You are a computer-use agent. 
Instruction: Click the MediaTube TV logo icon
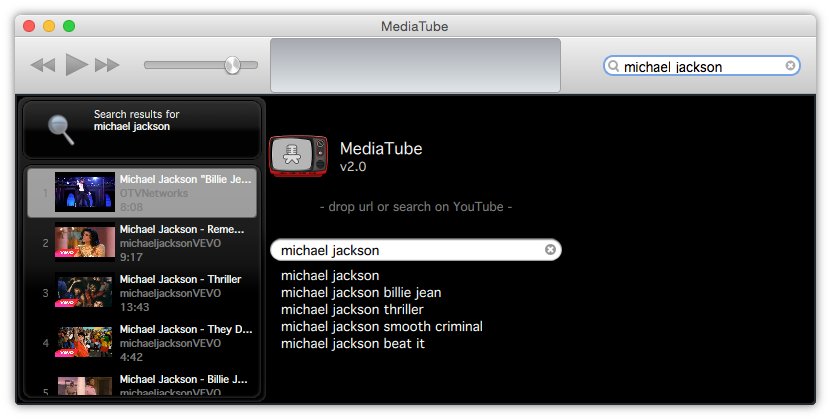tap(298, 156)
